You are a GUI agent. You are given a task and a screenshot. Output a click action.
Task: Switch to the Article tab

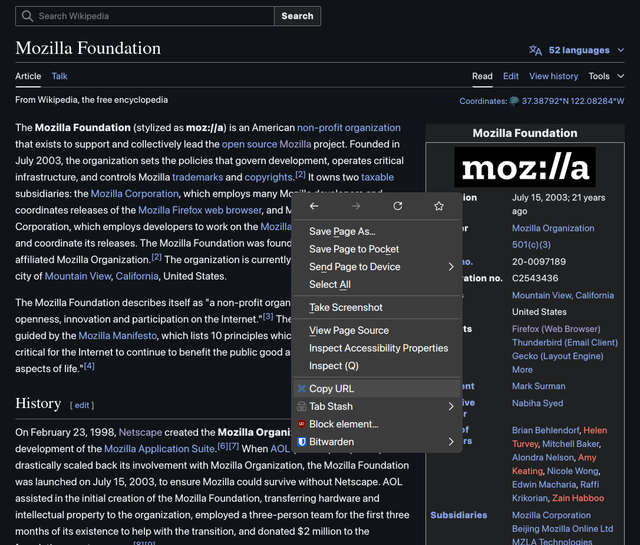click(x=28, y=76)
